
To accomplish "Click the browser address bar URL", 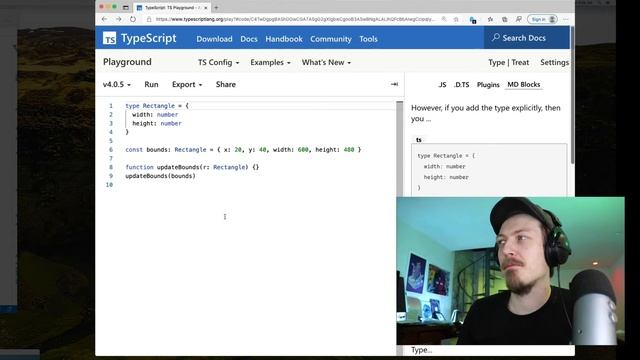I will coord(295,19).
